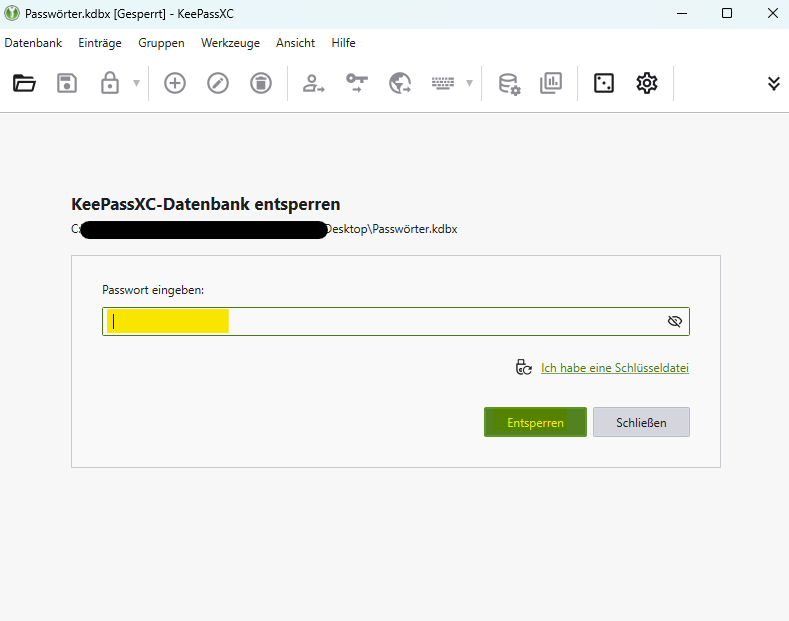Screen dimensions: 789x621
Task: Open the Datenbank menu
Action: pos(33,43)
